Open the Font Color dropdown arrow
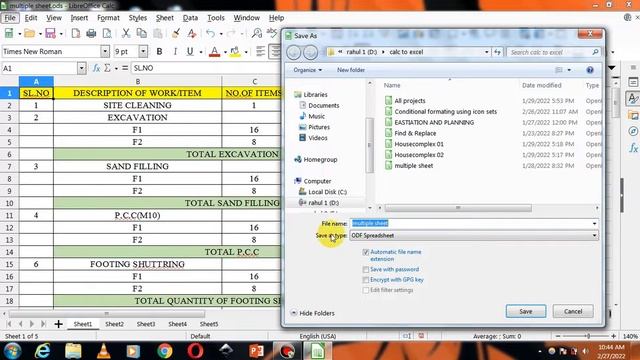This screenshot has height=360, width=640. coord(225,52)
